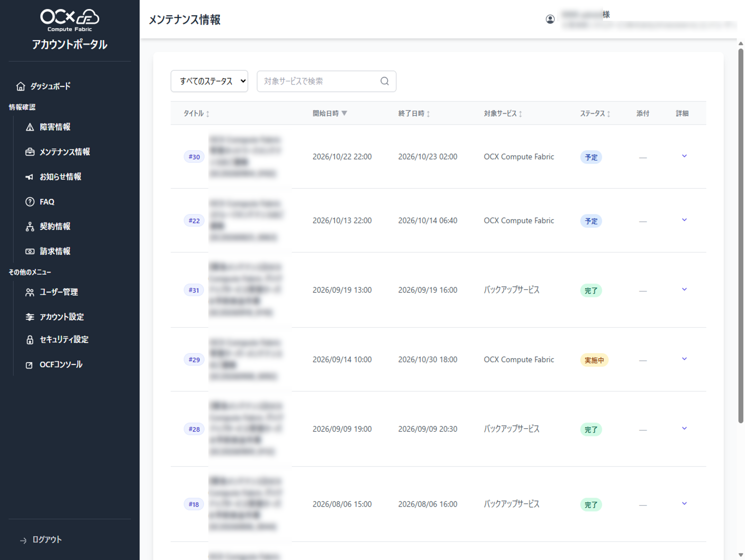
Task: Expand details of maintenance #31
Action: pos(684,289)
